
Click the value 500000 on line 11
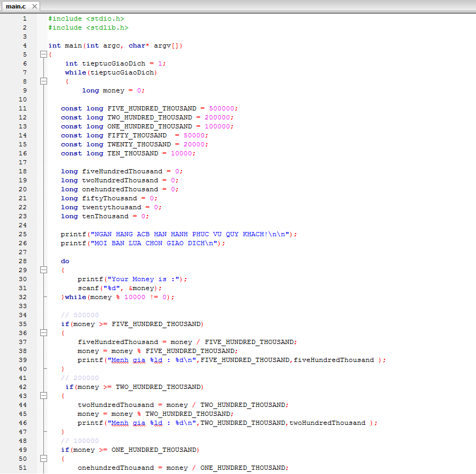click(x=222, y=108)
